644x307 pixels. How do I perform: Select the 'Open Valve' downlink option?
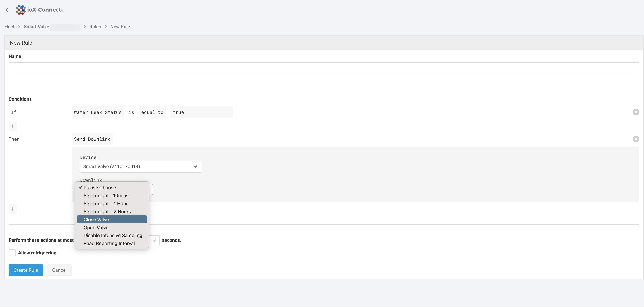point(112,228)
